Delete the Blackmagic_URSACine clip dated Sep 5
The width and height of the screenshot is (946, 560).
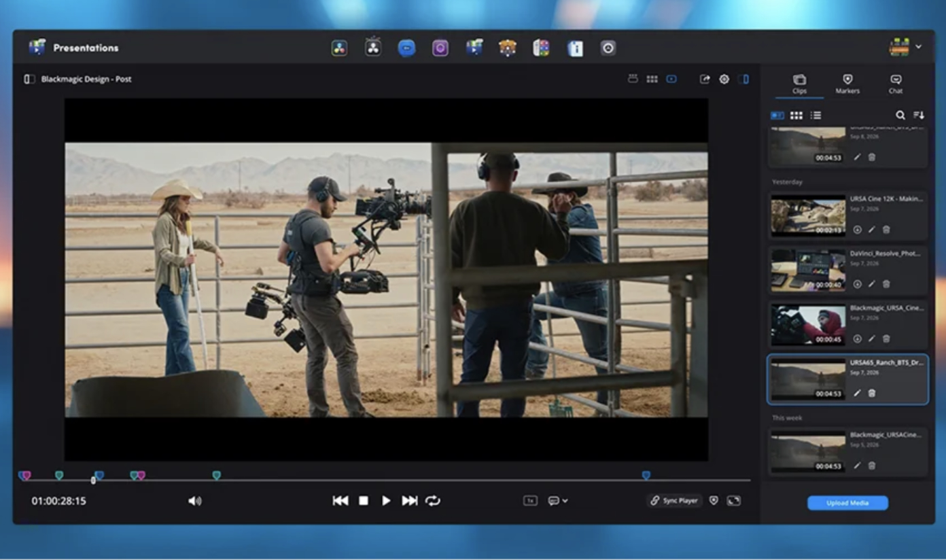pyautogui.click(x=872, y=466)
